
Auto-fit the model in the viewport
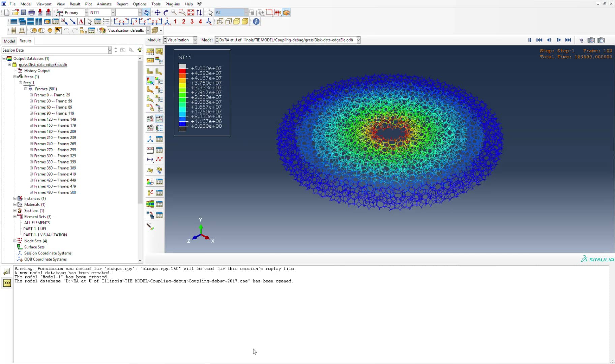(191, 12)
